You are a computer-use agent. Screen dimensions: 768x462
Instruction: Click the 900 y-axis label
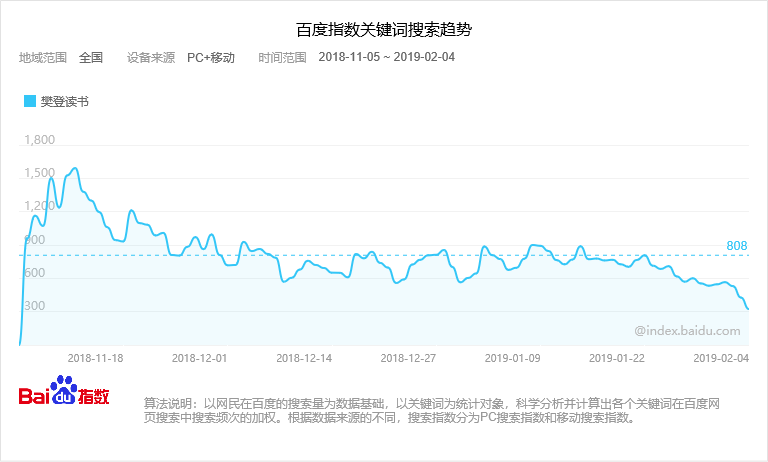coord(34,240)
